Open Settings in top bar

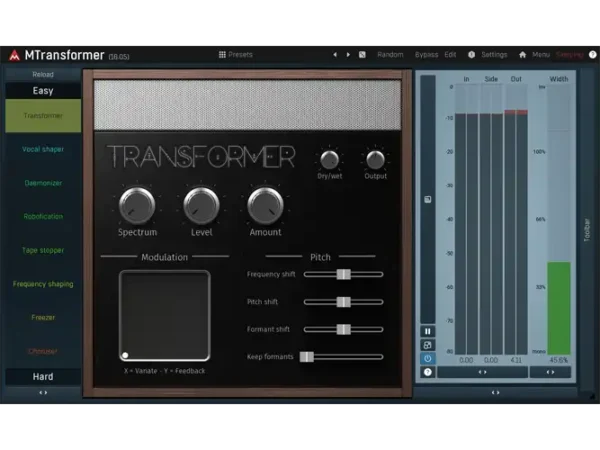coord(494,55)
